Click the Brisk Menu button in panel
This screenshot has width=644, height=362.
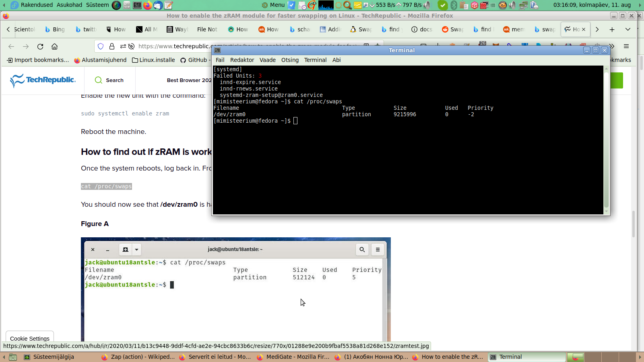(273, 5)
